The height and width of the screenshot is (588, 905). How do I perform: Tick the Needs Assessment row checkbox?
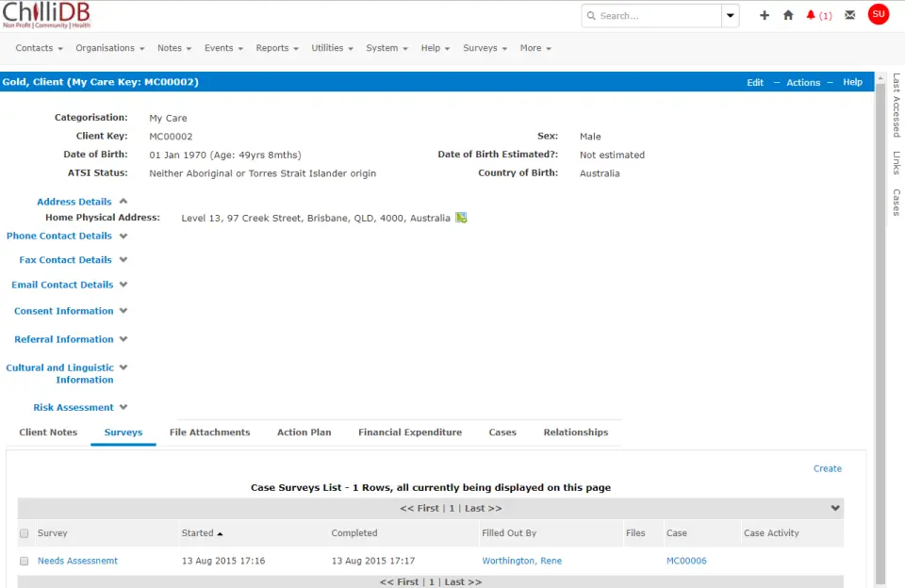point(25,561)
